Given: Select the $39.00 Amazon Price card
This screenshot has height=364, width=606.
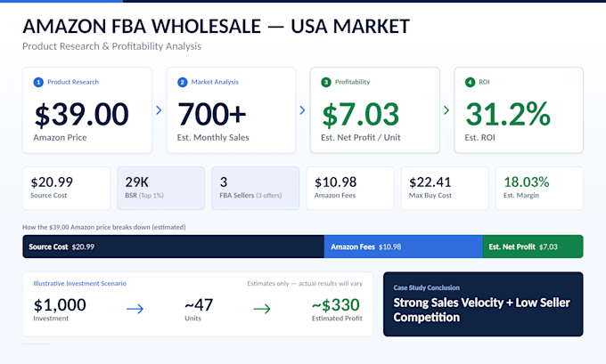Looking at the screenshot, I should pos(87,110).
